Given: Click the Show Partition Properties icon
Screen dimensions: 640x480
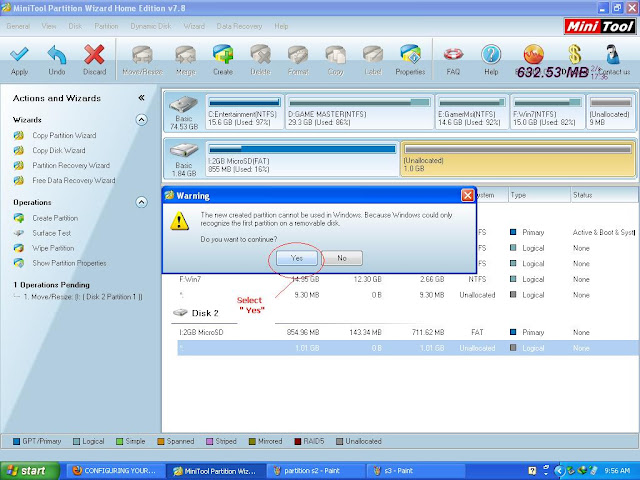Looking at the screenshot, I should point(19,263).
